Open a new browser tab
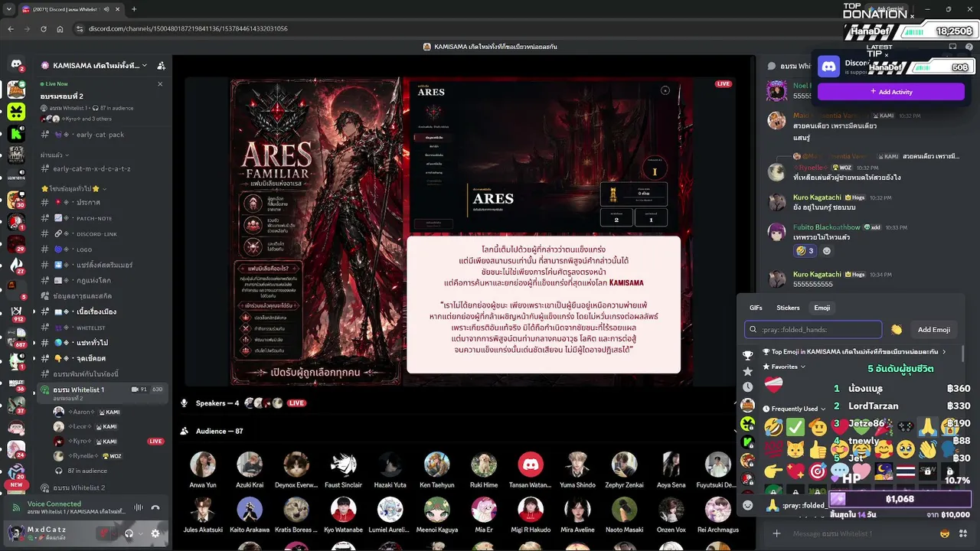The height and width of the screenshot is (551, 980). pyautogui.click(x=134, y=9)
